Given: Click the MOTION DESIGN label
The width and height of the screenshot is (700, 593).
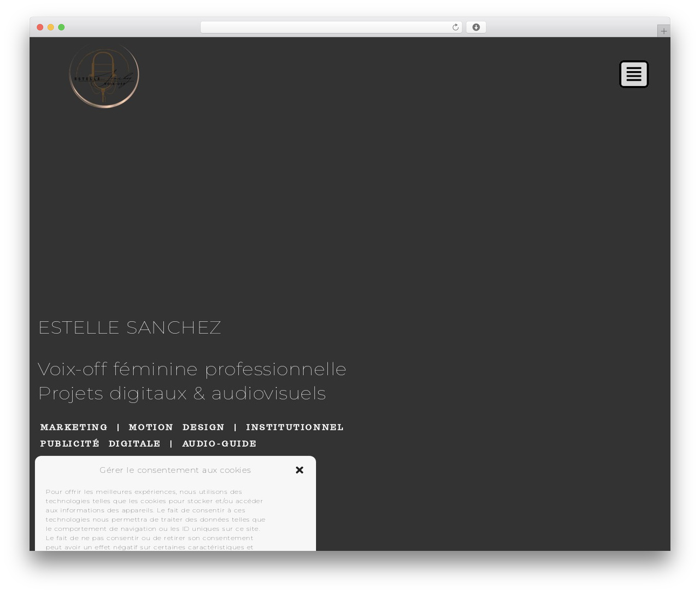Looking at the screenshot, I should [177, 427].
